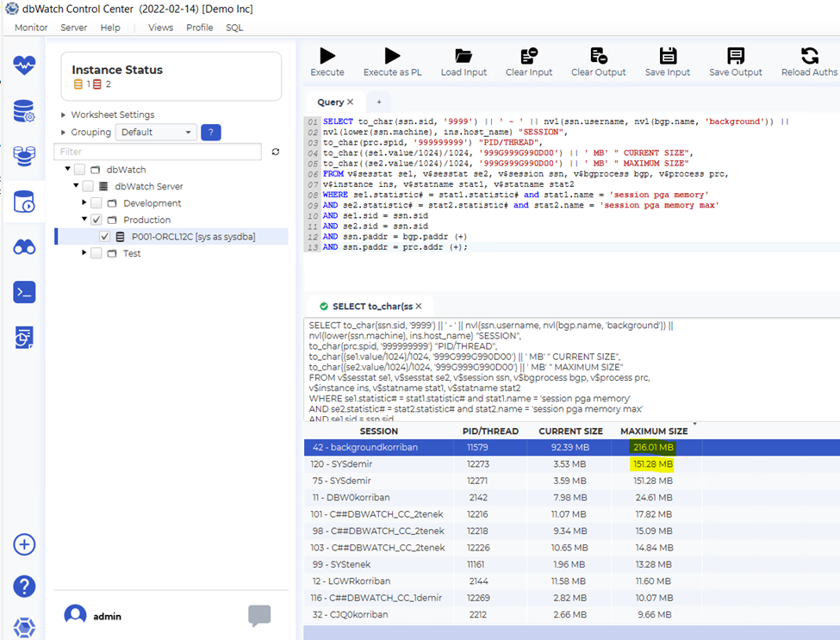
Task: Click the blue grouping help button
Action: tap(211, 133)
